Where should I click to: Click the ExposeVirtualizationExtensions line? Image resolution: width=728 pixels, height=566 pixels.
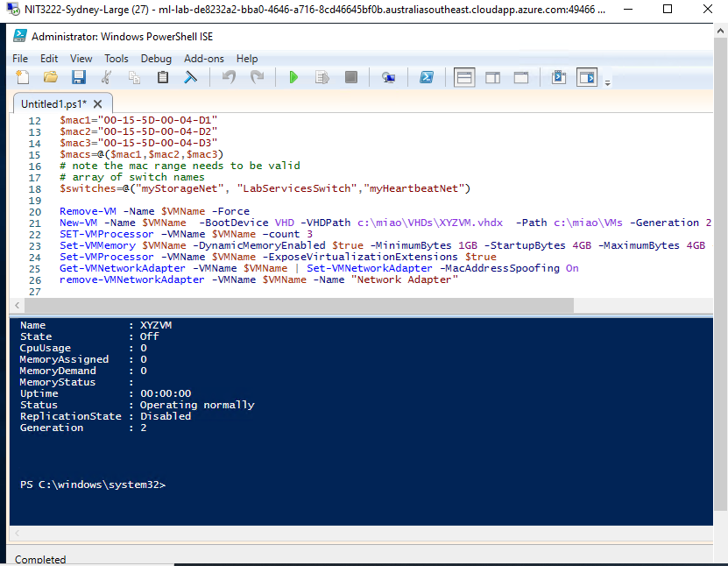(278, 257)
